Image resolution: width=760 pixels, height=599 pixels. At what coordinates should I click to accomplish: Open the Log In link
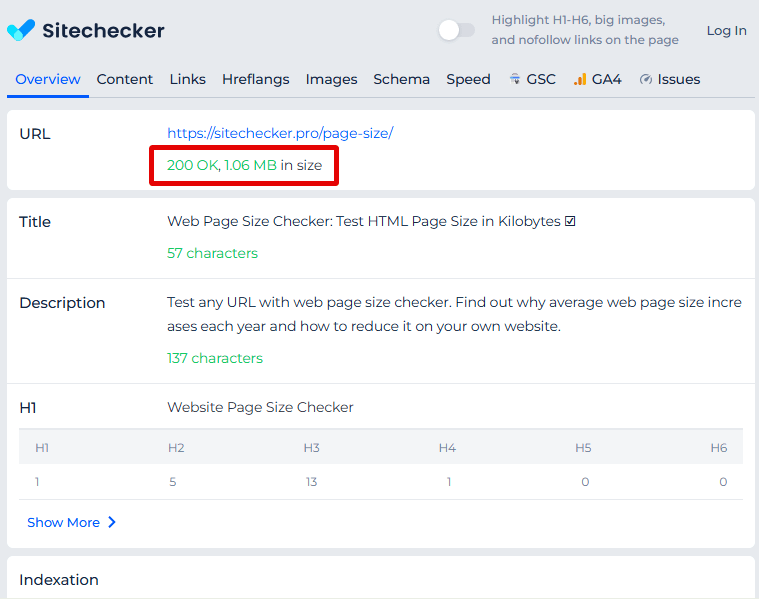coord(726,31)
